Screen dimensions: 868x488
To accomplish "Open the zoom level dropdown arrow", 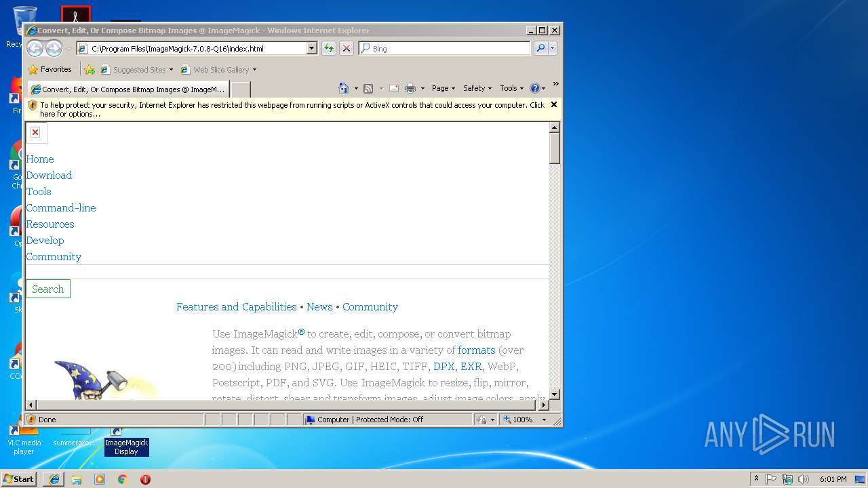I will (x=544, y=420).
